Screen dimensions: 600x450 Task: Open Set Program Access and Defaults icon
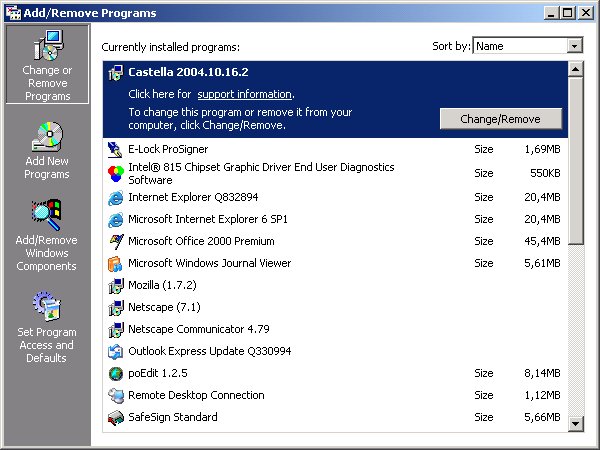pos(47,306)
